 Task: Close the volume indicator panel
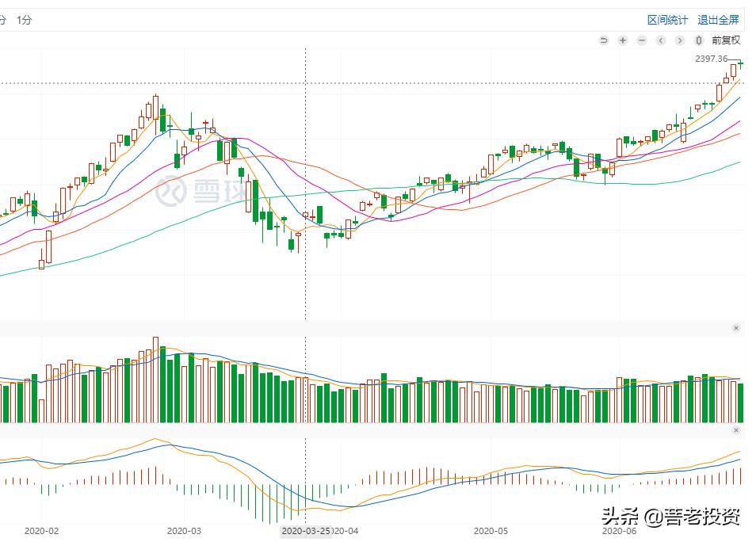(x=735, y=328)
